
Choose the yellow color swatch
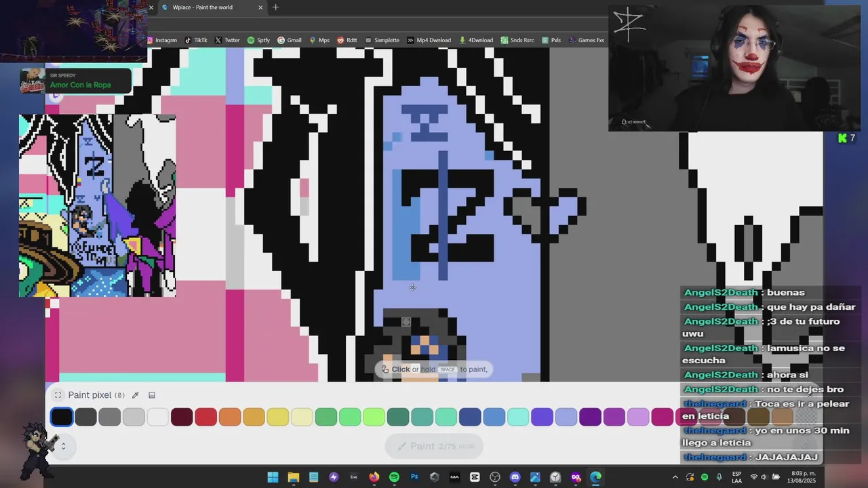point(278,416)
